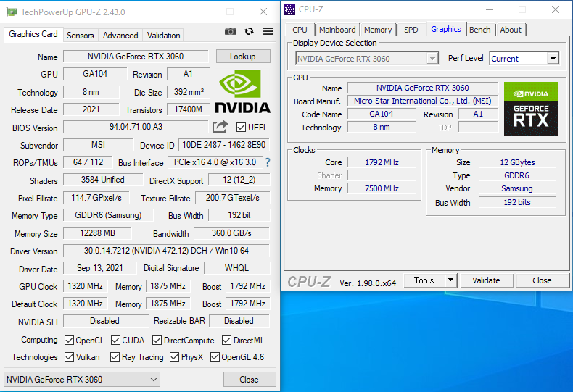Click the GPU-Z Name field
The height and width of the screenshot is (392, 573).
[x=136, y=57]
